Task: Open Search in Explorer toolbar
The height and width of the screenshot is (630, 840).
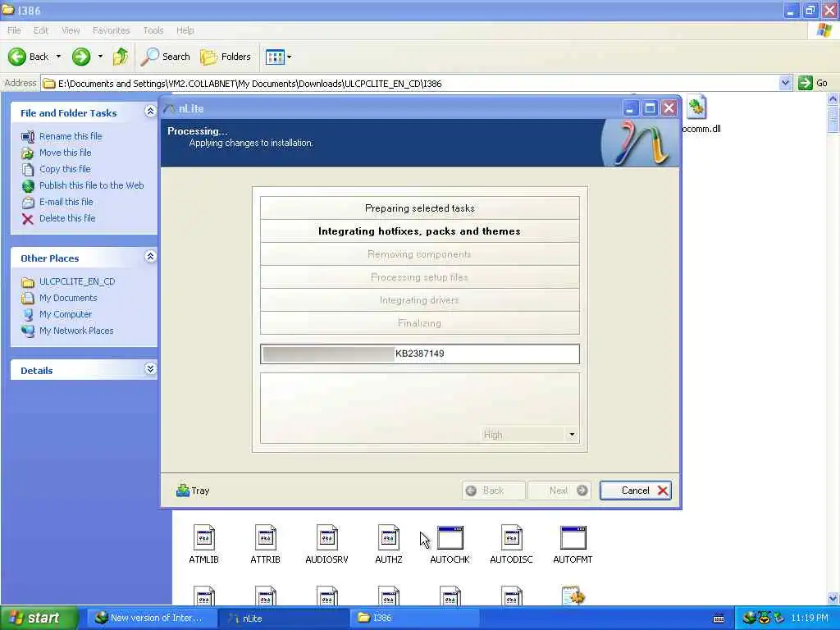Action: coord(166,57)
